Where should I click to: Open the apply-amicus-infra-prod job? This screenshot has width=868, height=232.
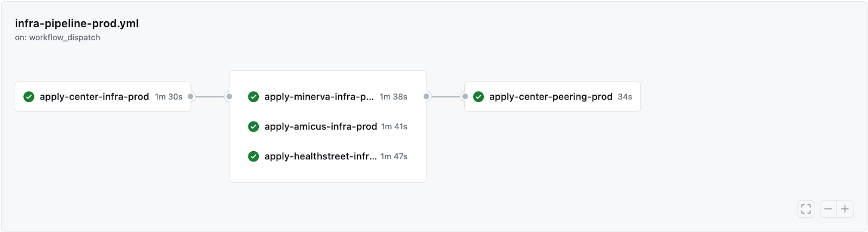pos(321,127)
